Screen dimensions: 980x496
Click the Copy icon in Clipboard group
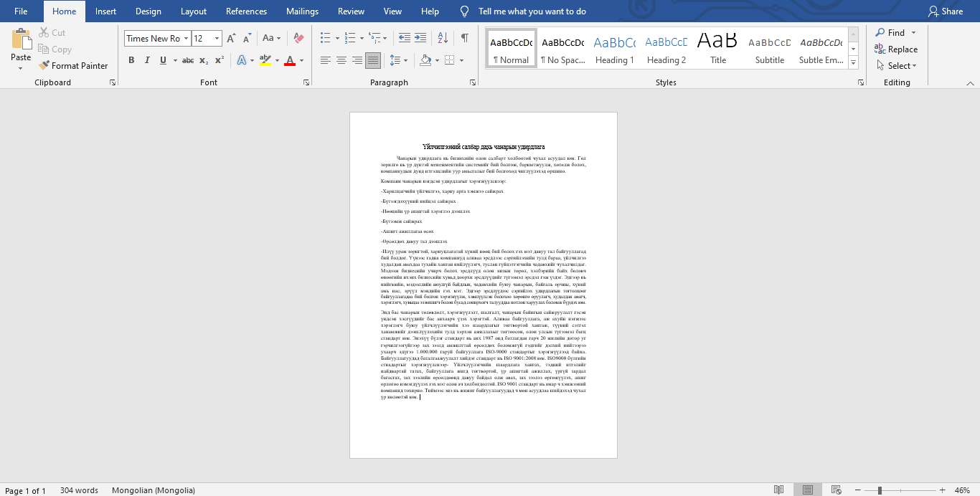[44, 49]
